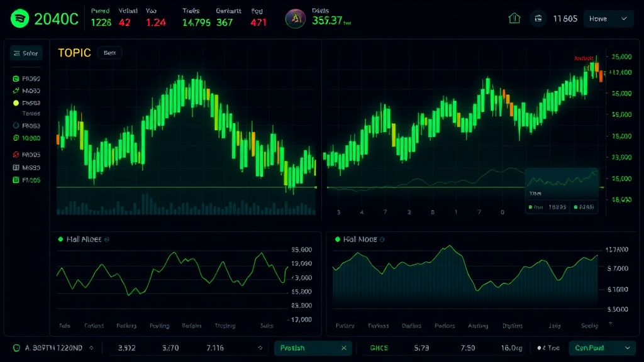Click the Con Paid dropdown chevron
The height and width of the screenshot is (362, 644).
pos(628,348)
